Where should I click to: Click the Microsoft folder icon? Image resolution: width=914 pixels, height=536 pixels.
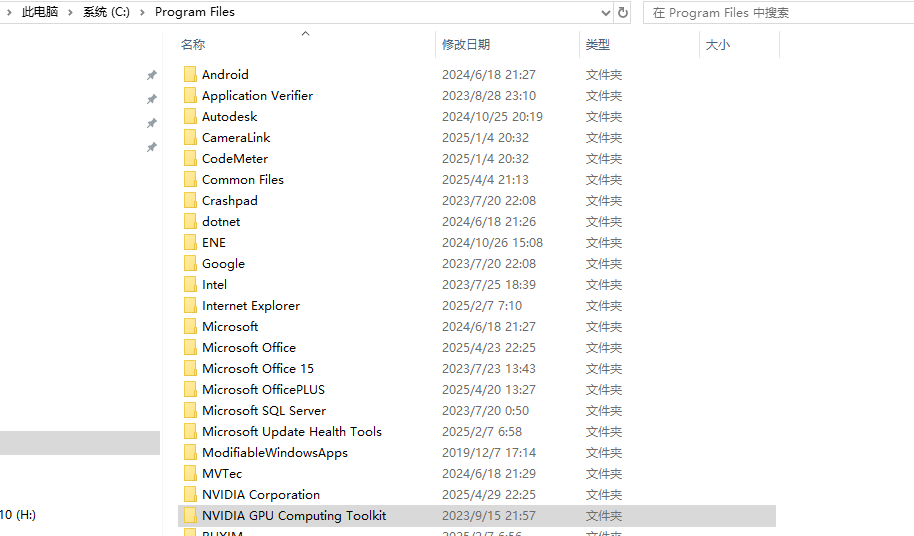click(x=190, y=326)
